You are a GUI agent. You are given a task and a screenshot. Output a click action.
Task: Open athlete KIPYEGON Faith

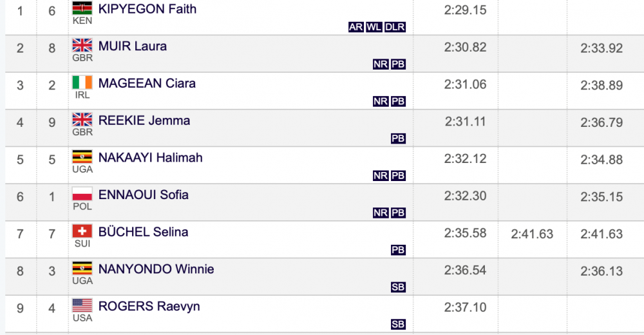tap(147, 9)
